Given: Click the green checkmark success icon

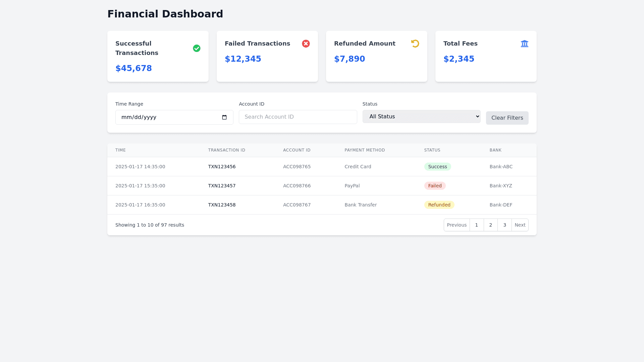Looking at the screenshot, I should click(x=197, y=48).
